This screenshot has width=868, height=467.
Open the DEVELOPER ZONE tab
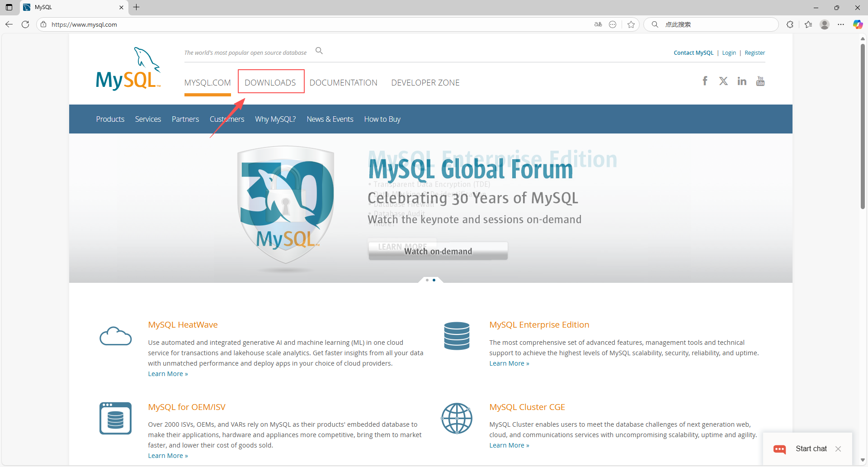pos(425,83)
